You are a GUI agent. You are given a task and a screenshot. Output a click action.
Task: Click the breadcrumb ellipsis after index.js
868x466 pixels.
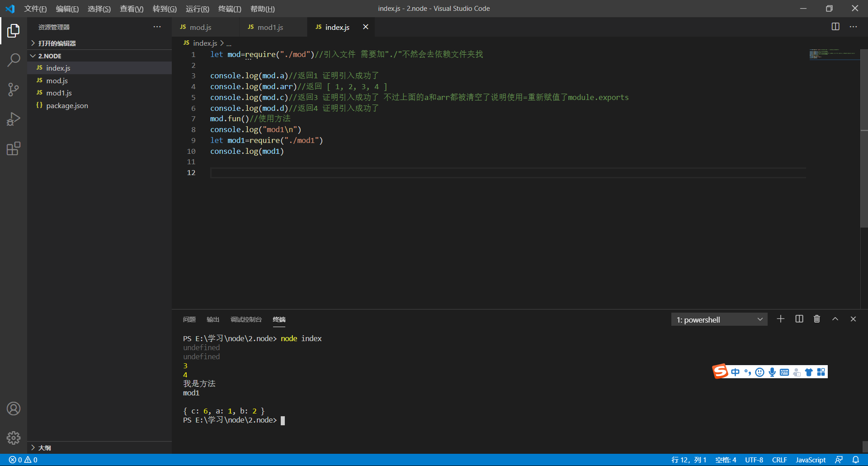229,43
